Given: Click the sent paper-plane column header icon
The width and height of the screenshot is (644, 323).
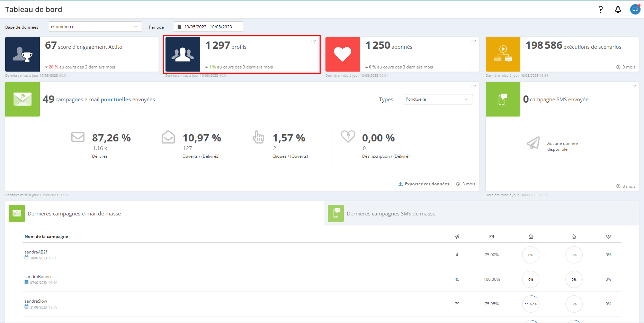Looking at the screenshot, I should (x=457, y=237).
